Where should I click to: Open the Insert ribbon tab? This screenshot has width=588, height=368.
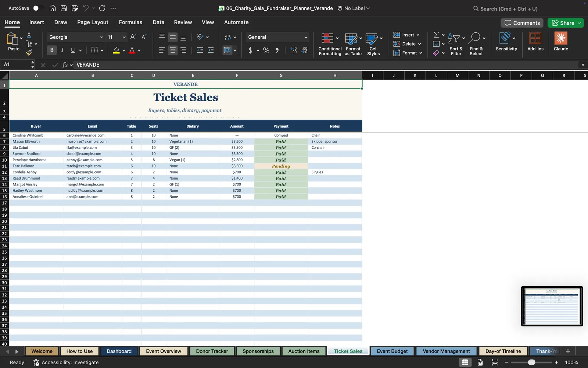click(x=37, y=22)
